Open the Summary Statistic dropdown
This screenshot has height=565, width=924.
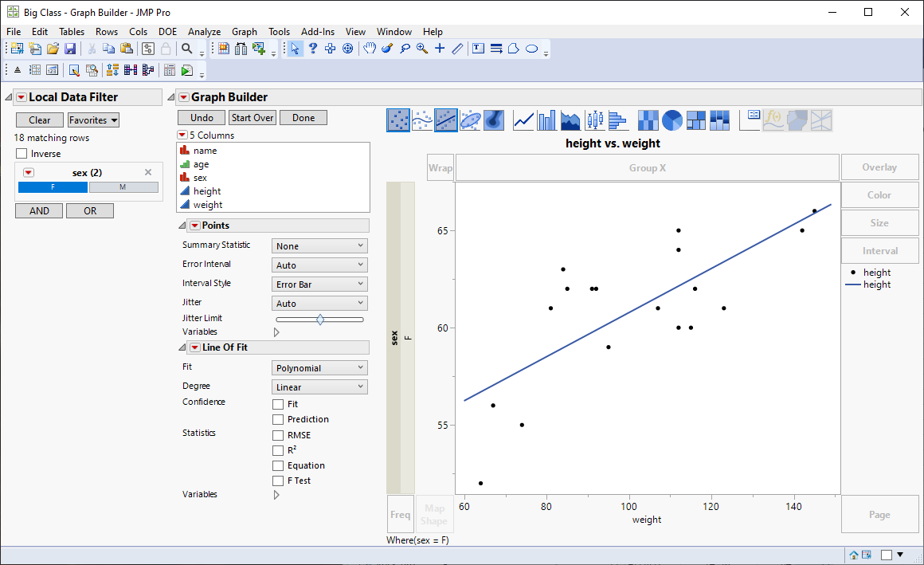point(319,246)
